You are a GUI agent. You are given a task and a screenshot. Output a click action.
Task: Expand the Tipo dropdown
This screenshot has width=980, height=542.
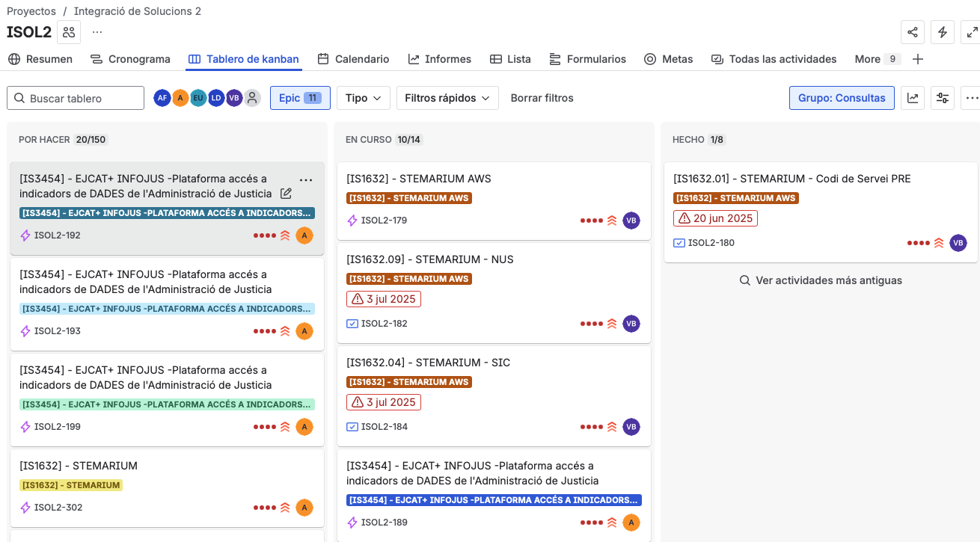[x=363, y=98]
